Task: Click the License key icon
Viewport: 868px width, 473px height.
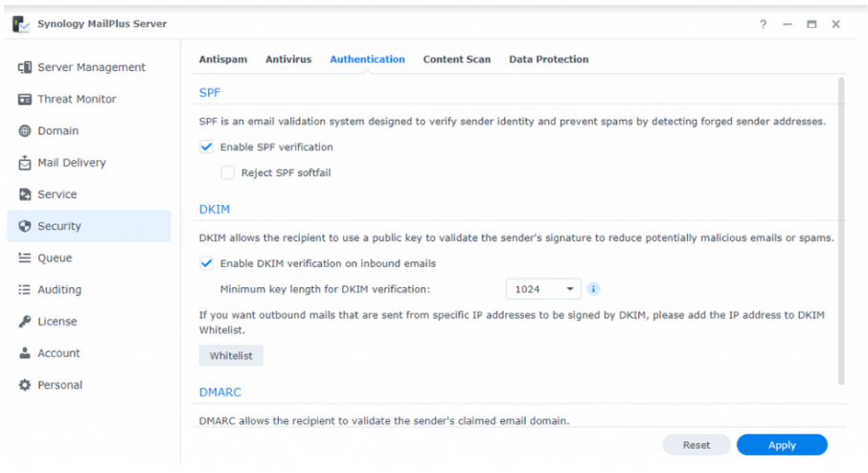Action: coord(24,322)
